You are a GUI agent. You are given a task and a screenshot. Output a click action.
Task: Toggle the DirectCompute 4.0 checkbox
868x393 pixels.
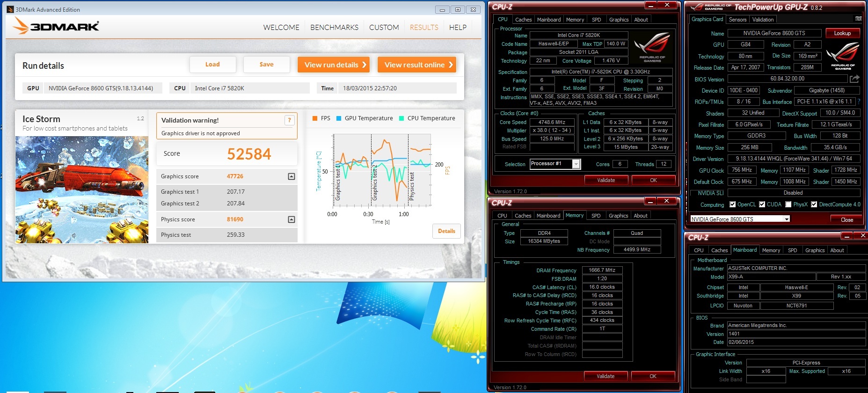pos(814,204)
